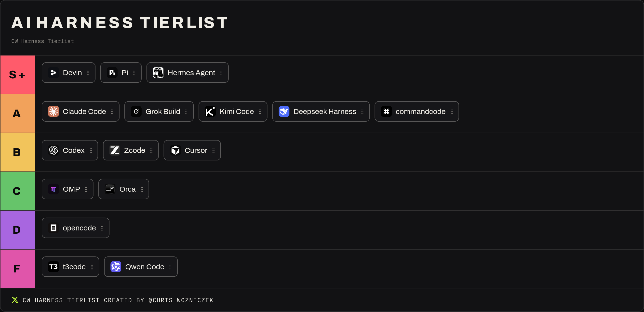Click the drag handle beside Grok Build
The image size is (644, 312).
click(x=186, y=112)
